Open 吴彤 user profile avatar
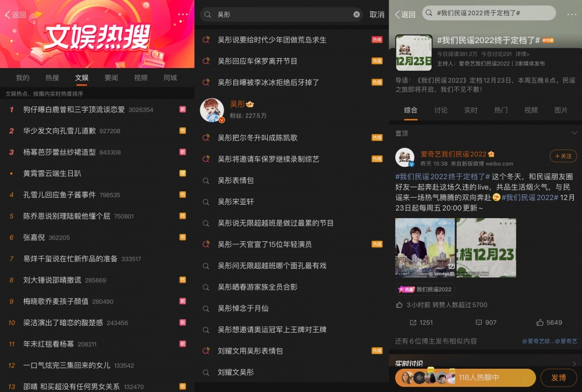The height and width of the screenshot is (392, 582). click(212, 110)
